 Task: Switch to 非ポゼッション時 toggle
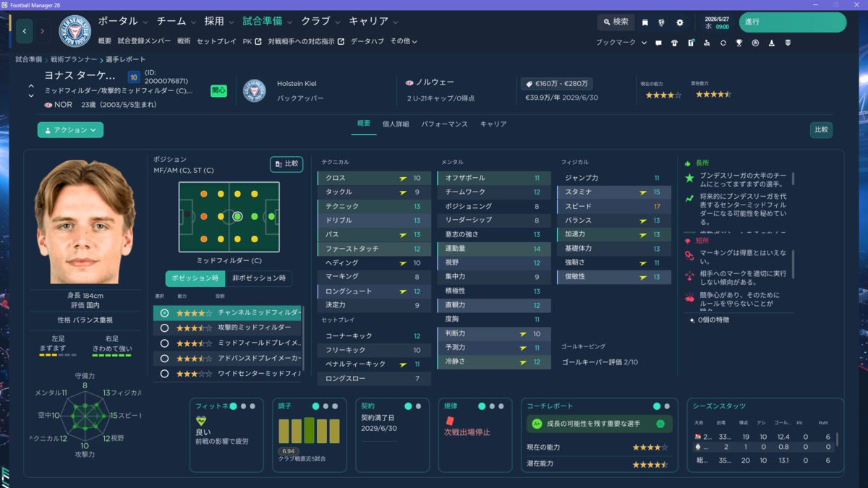click(258, 278)
